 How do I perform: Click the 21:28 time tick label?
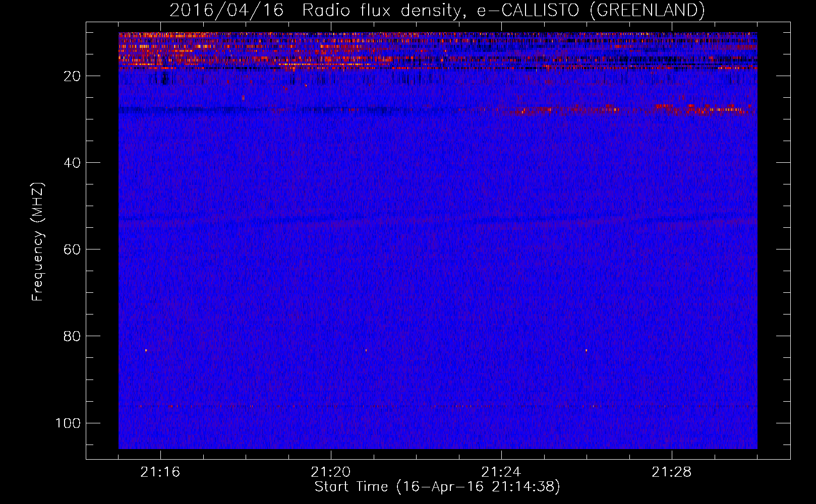coord(672,472)
